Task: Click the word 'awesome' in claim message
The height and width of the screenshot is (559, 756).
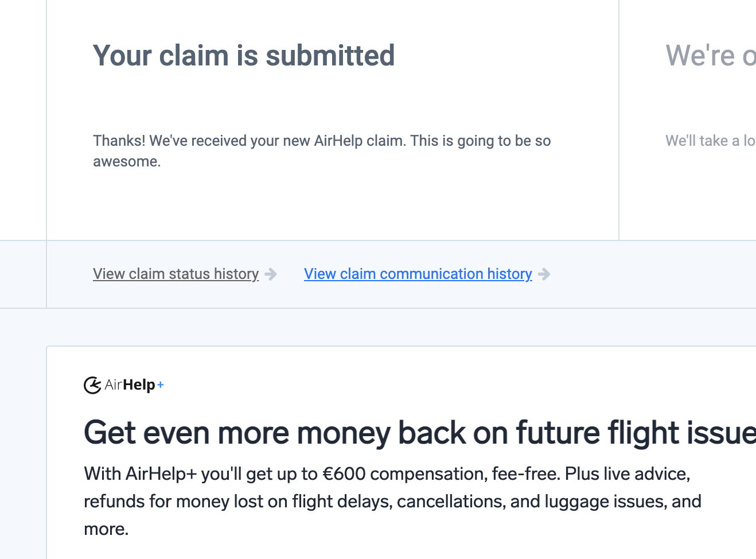Action: pos(126,162)
